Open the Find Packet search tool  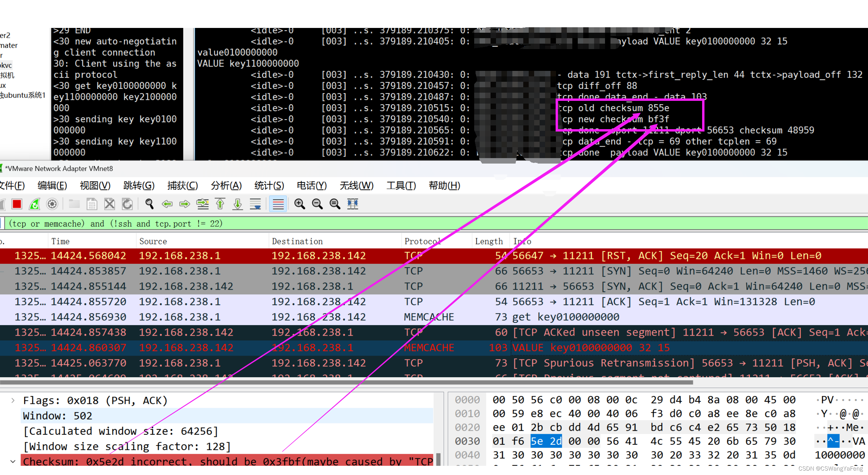(x=149, y=204)
